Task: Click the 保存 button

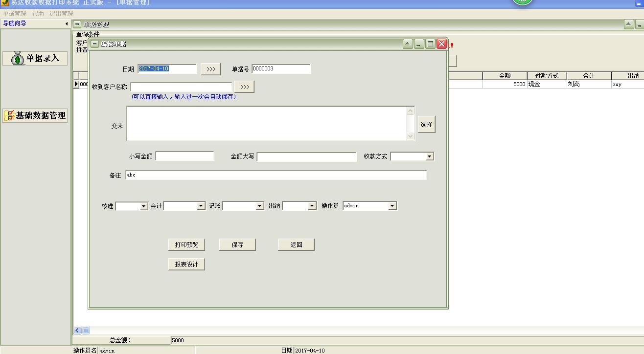Action: [x=237, y=244]
